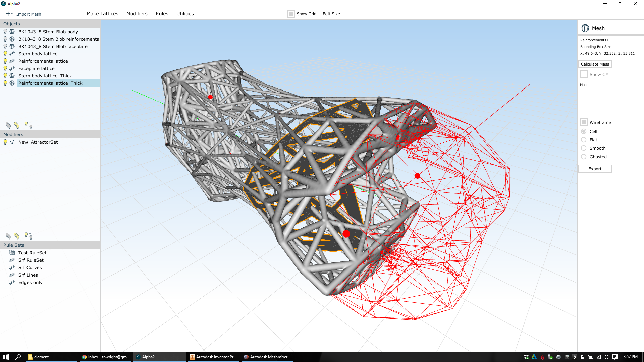The width and height of the screenshot is (644, 362).
Task: Hide Reinforcements lattice_Thick via its bulb
Action: pyautogui.click(x=5, y=83)
